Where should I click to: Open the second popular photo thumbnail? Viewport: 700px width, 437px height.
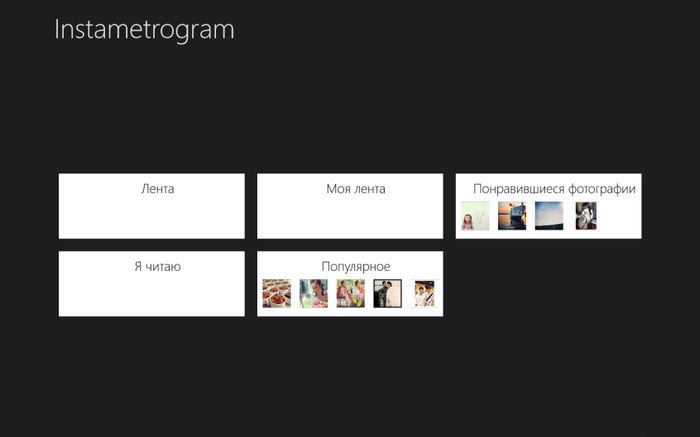point(313,293)
